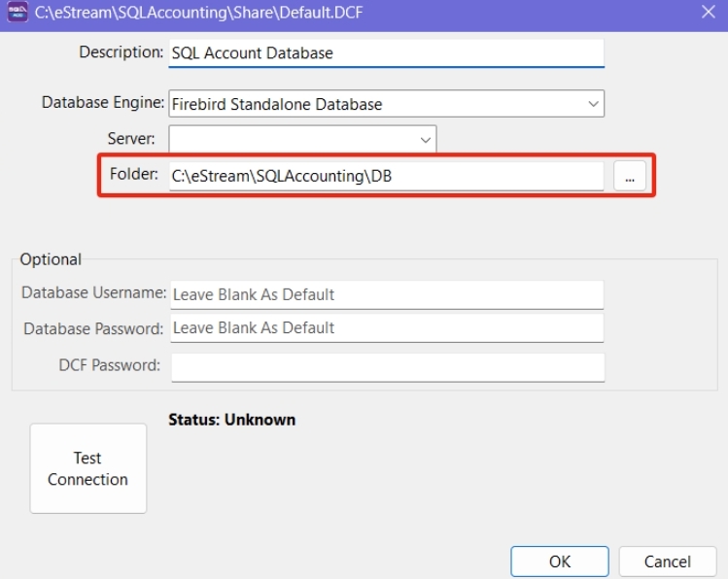Click the ellipsis browse button beside Folder

coord(629,176)
